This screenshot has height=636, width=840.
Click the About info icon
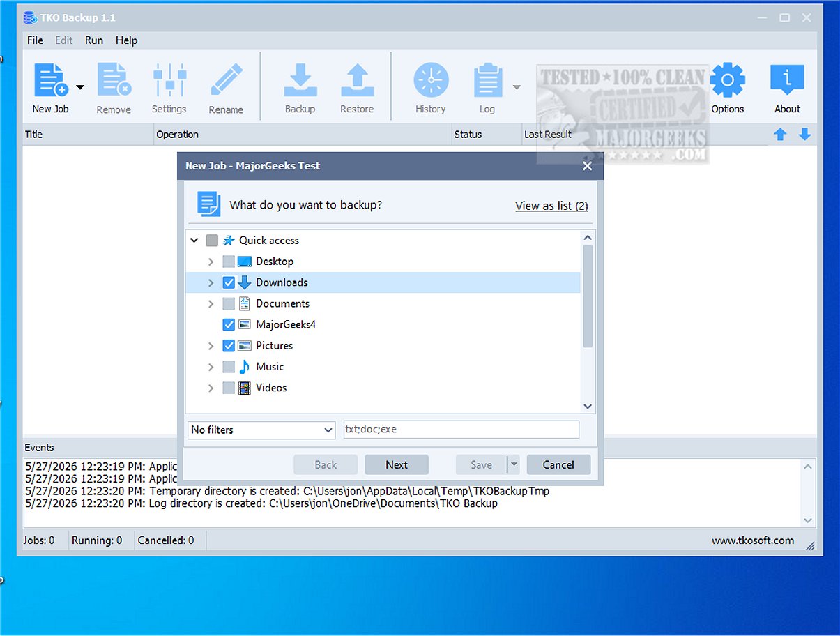787,79
